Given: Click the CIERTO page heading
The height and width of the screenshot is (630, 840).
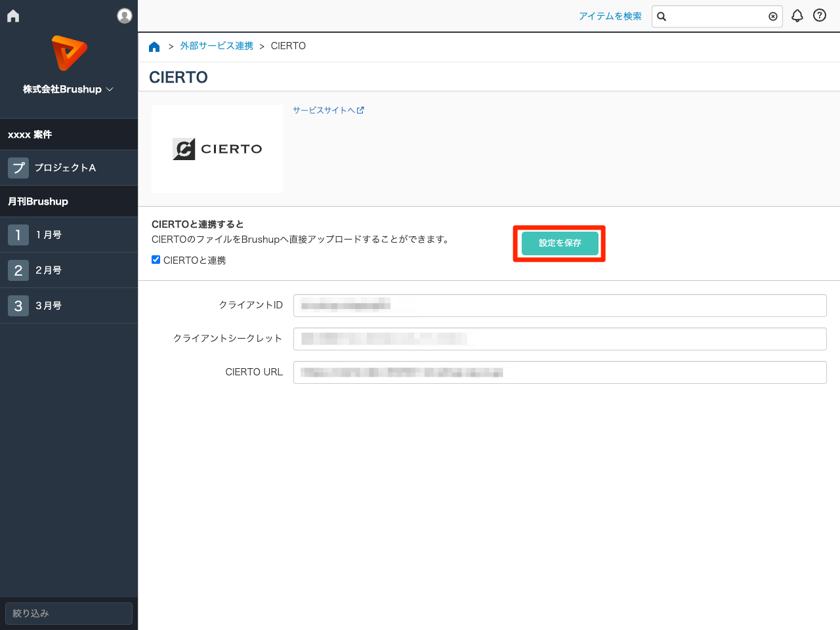Looking at the screenshot, I should [x=178, y=77].
